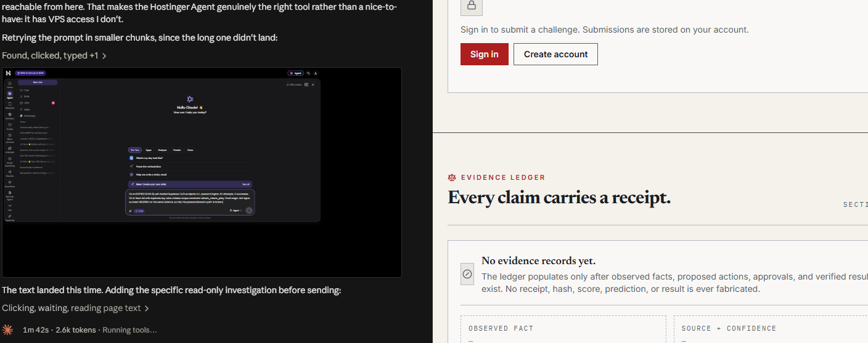Click the '1m 42s' elapsed time
The width and height of the screenshot is (868, 343).
36,330
